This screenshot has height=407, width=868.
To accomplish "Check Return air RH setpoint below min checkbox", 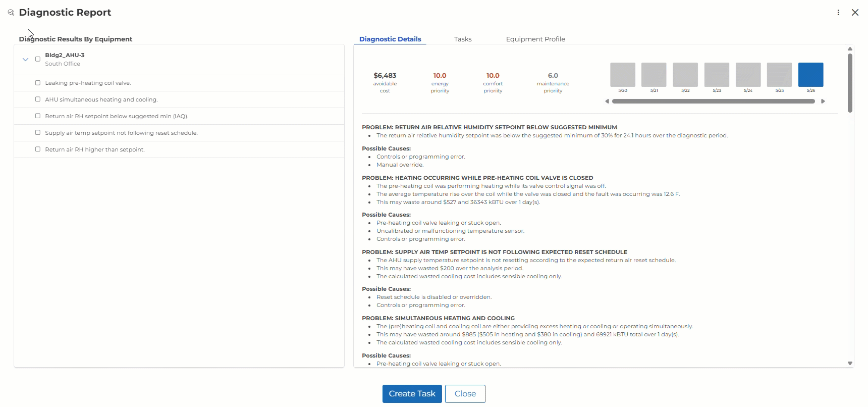I will pyautogui.click(x=38, y=116).
